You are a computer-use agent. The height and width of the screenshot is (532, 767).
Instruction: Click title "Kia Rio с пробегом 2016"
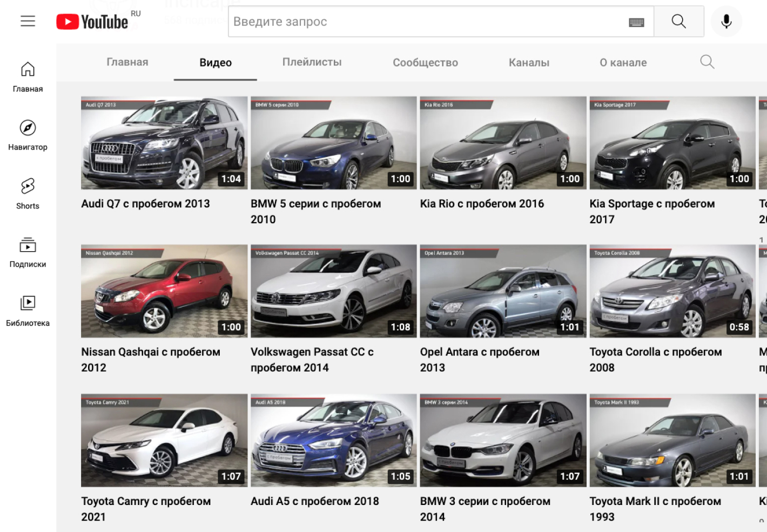coord(482,204)
